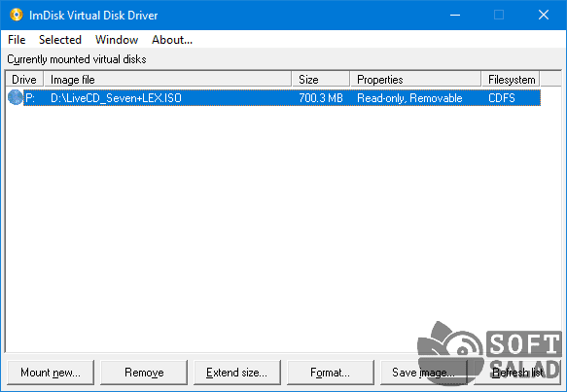Screen dimensions: 567x392
Task: Click the Format... button
Action: pos(331,373)
